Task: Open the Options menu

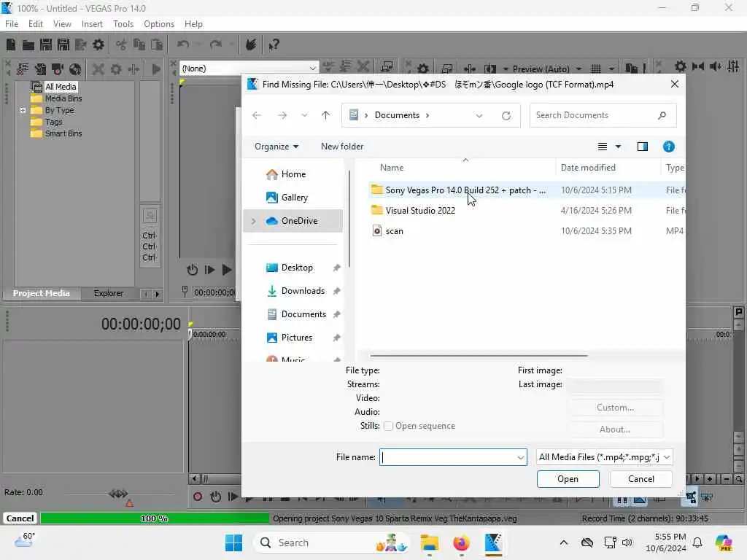Action: (x=159, y=24)
